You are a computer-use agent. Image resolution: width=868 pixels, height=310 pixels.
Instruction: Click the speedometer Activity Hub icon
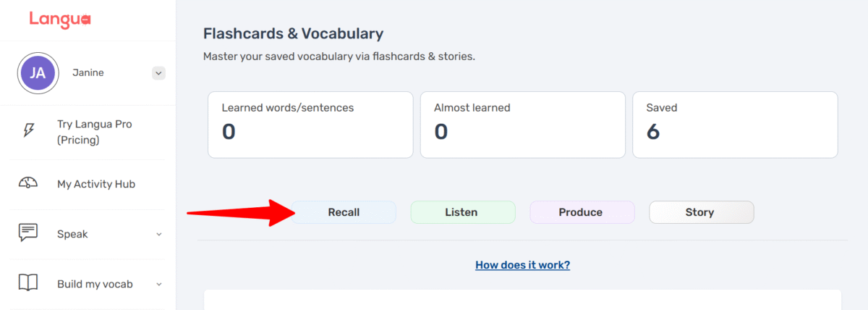point(28,184)
